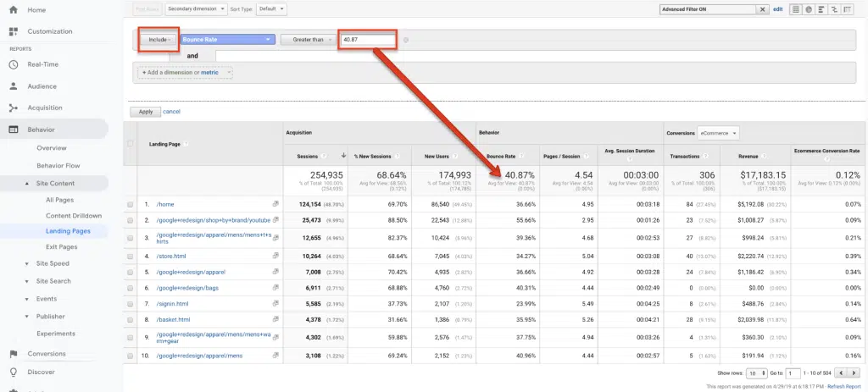Open the Content Drilldown report
This screenshot has width=868, height=392.
point(74,216)
